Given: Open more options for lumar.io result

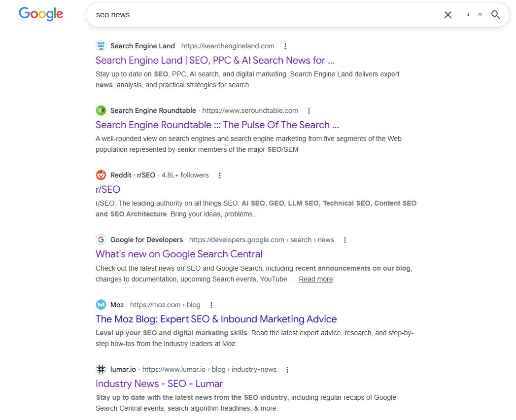Looking at the screenshot, I should pyautogui.click(x=287, y=369).
